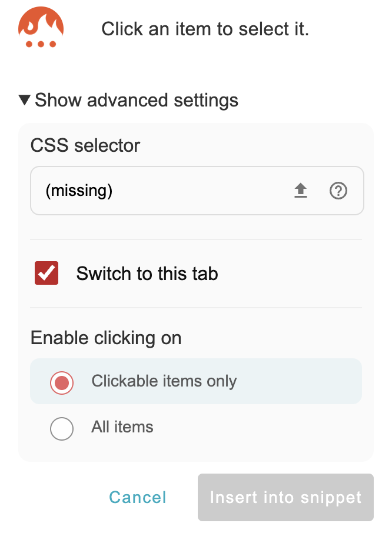Click the "Click an item to select it." text
This screenshot has width=392, height=533.
click(205, 29)
